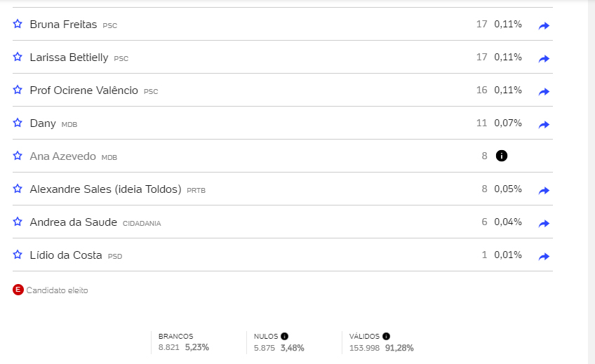Toggle favorite star for Larissa Bettielly
Screen dimensions: 595x364
coord(18,57)
